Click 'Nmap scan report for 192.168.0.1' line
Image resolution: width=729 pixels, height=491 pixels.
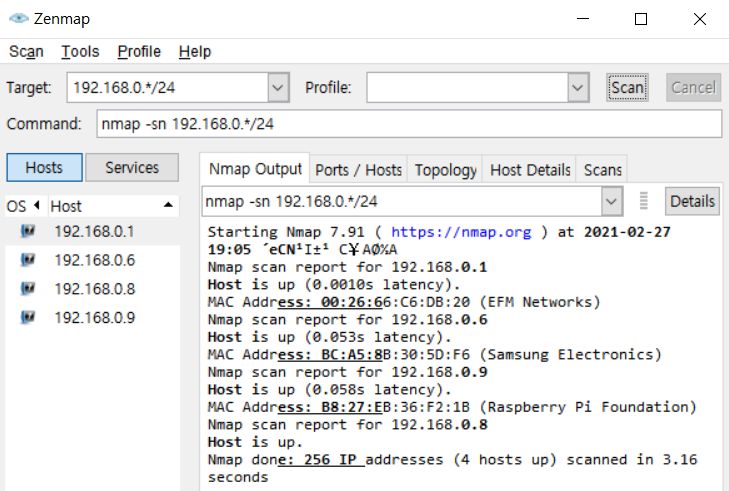coord(347,267)
